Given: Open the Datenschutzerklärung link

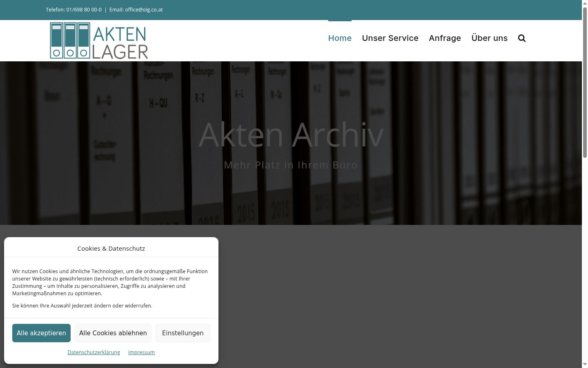Looking at the screenshot, I should 94,352.
